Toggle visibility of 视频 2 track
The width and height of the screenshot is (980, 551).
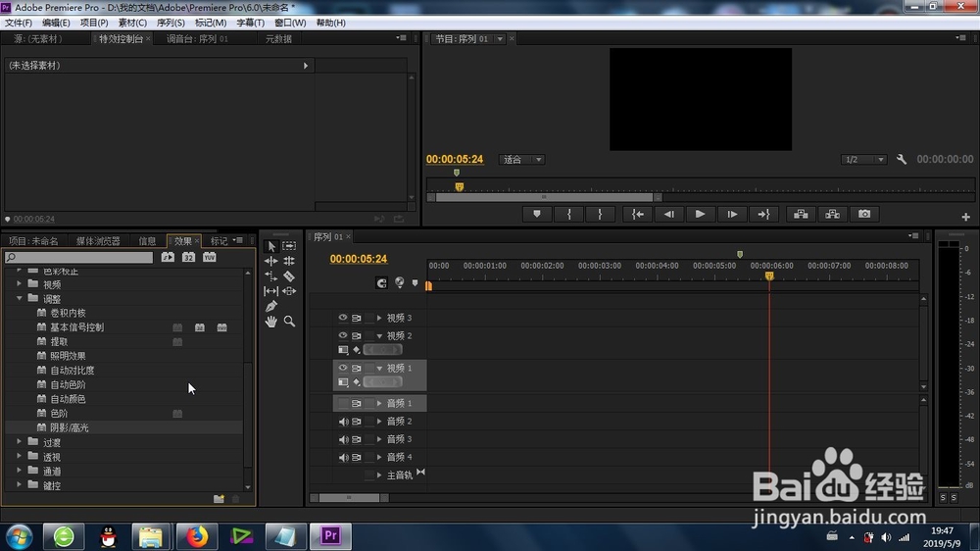tap(342, 336)
